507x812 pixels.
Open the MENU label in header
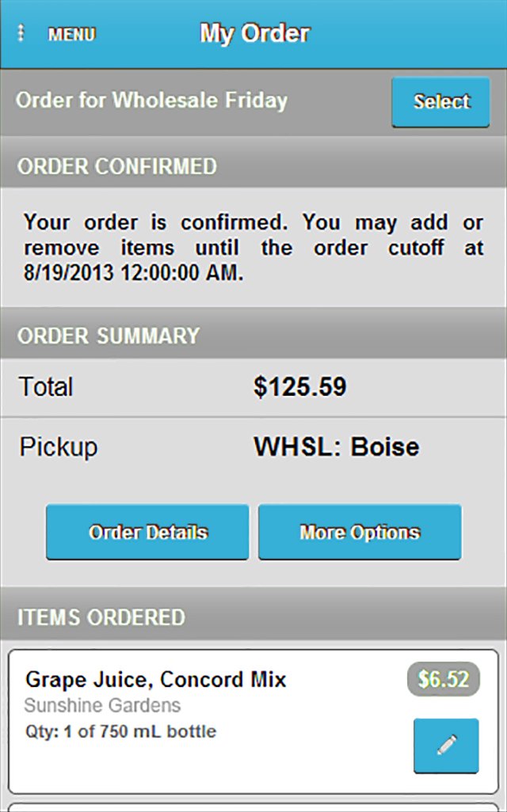click(x=71, y=35)
